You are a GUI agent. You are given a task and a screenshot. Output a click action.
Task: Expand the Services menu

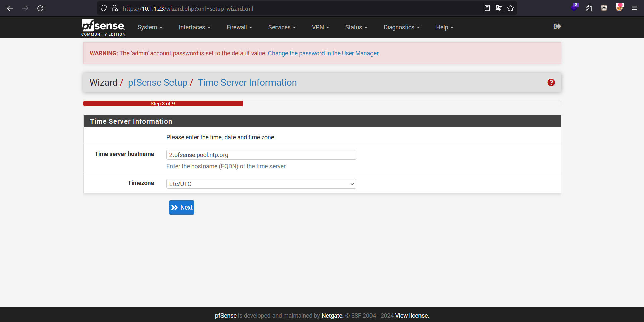282,27
